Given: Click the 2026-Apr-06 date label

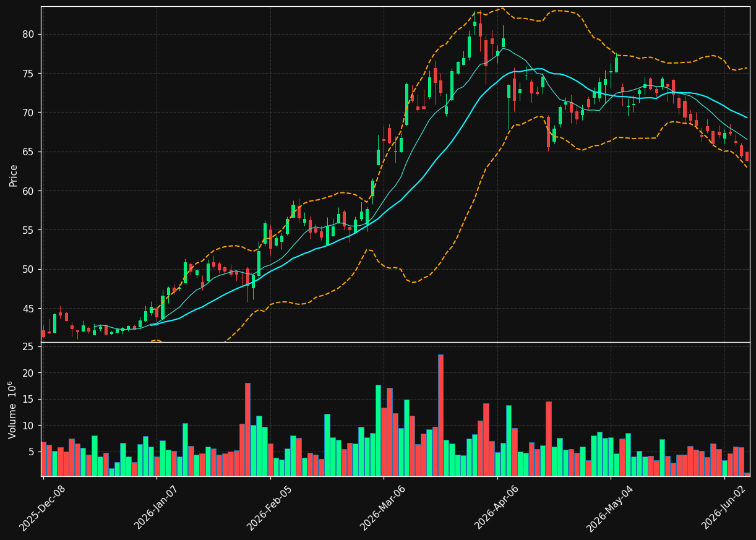Looking at the screenshot, I should (496, 507).
